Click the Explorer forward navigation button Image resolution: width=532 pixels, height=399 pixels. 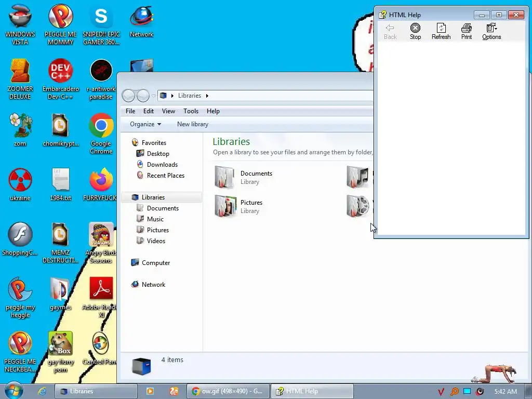coord(143,96)
